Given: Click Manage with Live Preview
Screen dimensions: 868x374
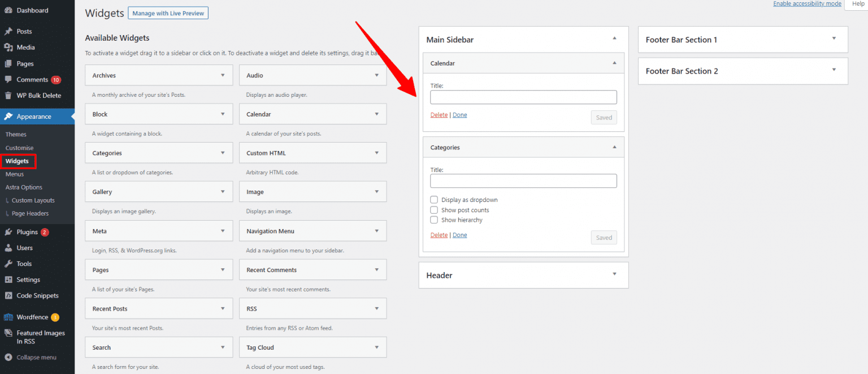Looking at the screenshot, I should pos(168,12).
